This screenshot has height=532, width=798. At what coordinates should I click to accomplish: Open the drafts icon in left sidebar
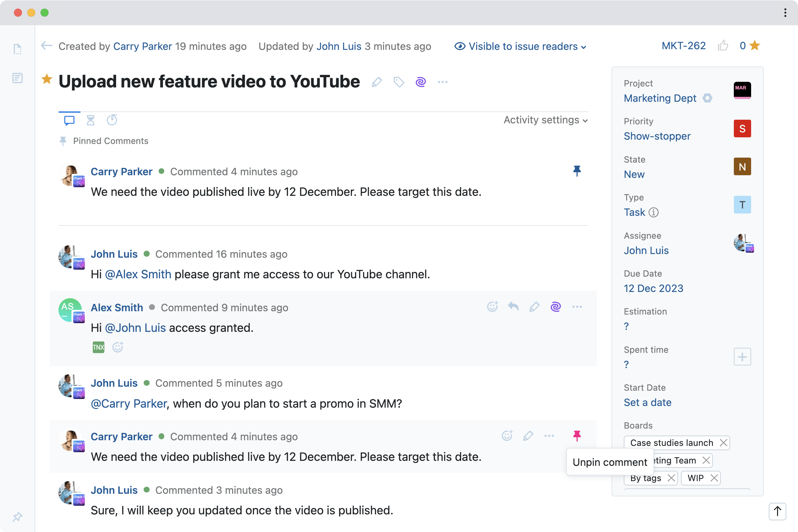pos(18,49)
